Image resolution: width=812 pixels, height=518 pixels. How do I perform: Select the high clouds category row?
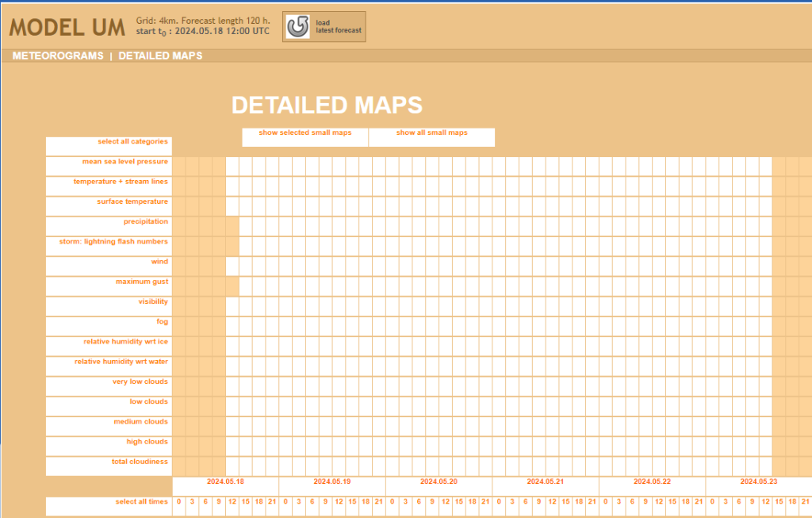click(147, 442)
